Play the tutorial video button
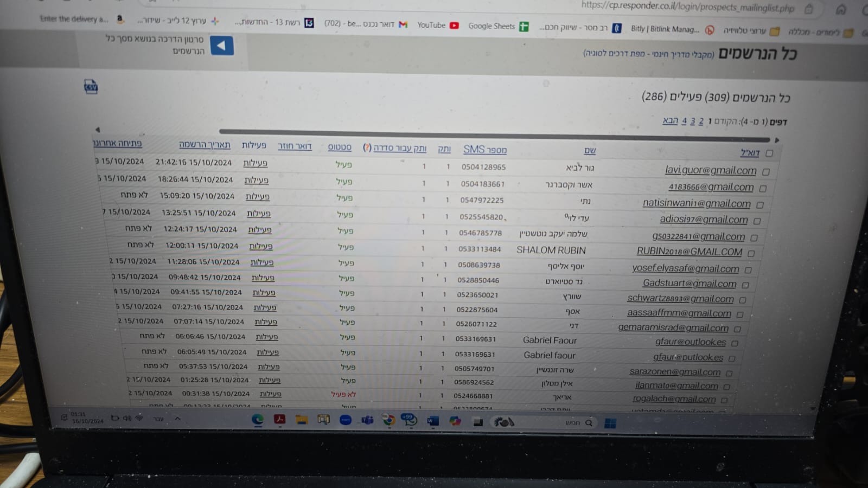Image resolution: width=868 pixels, height=488 pixels. pos(221,46)
